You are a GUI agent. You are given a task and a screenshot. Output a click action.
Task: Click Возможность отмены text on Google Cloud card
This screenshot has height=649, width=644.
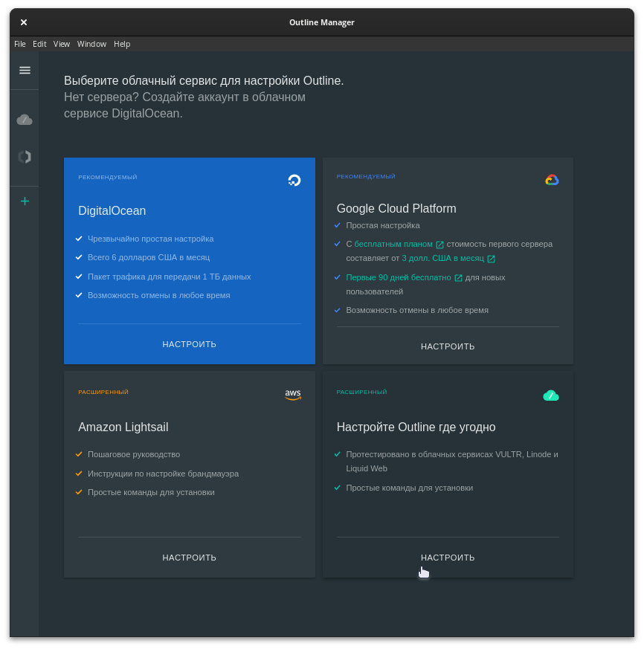417,310
